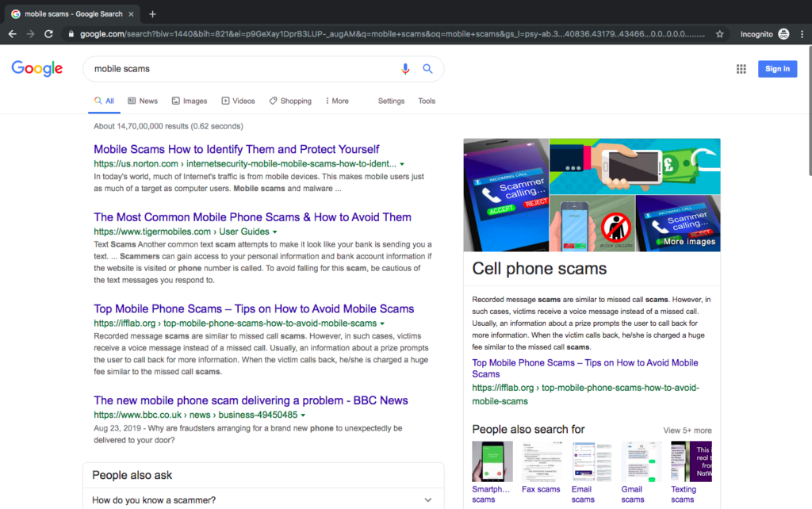
Task: Open the Google apps grid icon
Action: tap(741, 69)
